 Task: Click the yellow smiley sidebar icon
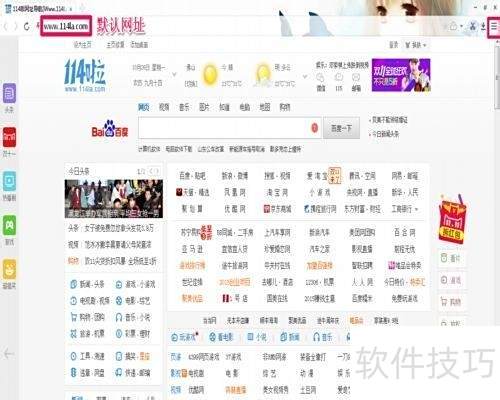click(9, 269)
